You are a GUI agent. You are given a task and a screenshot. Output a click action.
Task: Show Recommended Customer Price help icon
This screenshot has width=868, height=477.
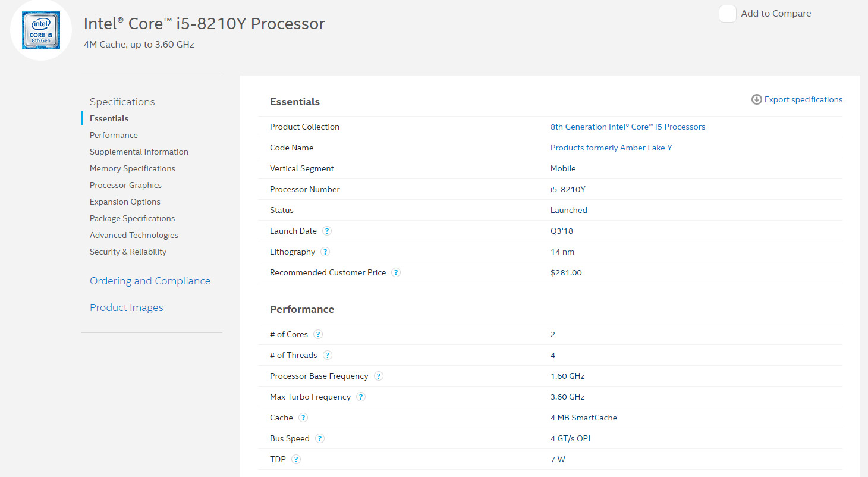point(396,272)
